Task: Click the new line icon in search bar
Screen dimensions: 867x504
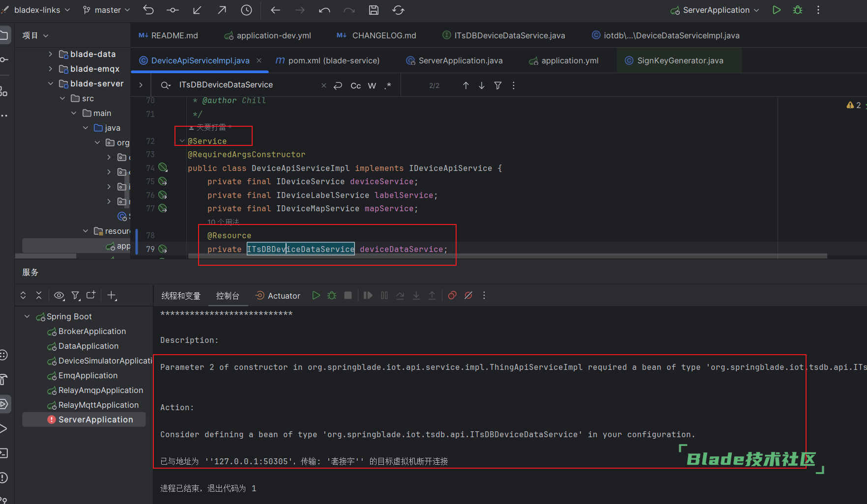Action: coord(338,85)
